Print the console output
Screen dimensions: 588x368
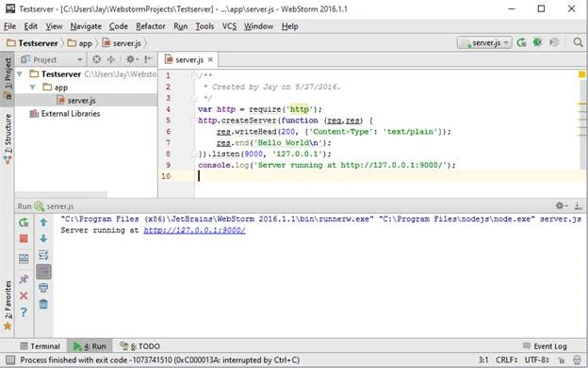tap(43, 287)
